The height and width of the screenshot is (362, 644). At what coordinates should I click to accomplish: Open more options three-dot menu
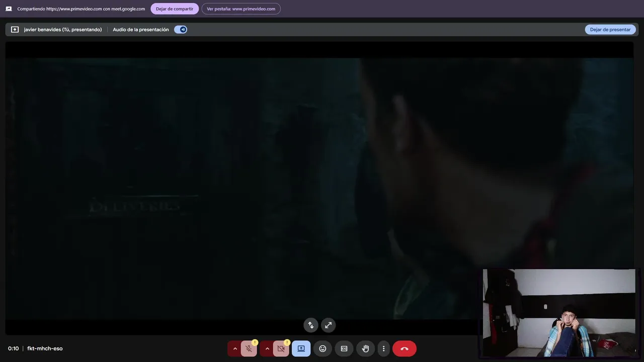click(383, 348)
